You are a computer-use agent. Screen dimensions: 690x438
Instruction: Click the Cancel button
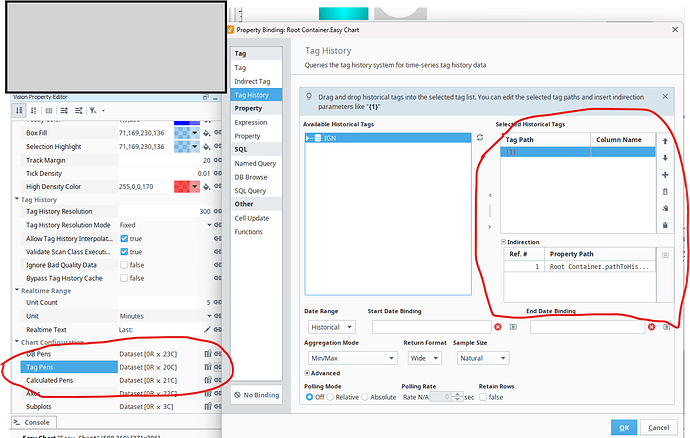tap(658, 427)
